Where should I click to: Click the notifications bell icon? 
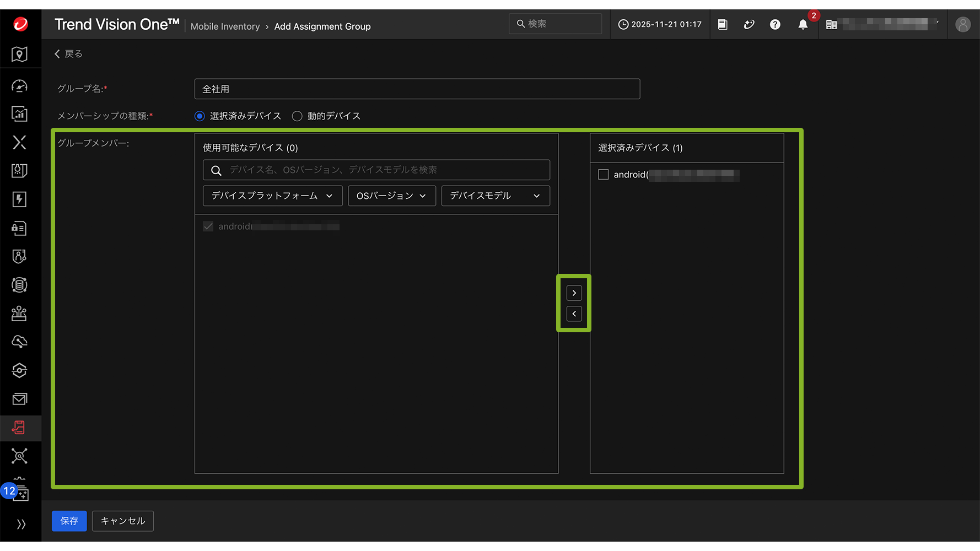click(x=803, y=25)
